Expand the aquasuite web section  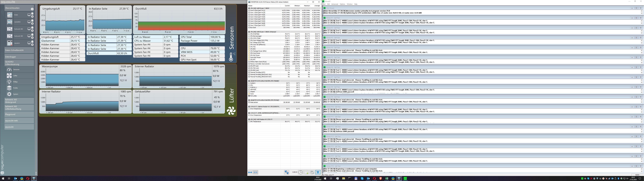pyautogui.click(x=19, y=121)
